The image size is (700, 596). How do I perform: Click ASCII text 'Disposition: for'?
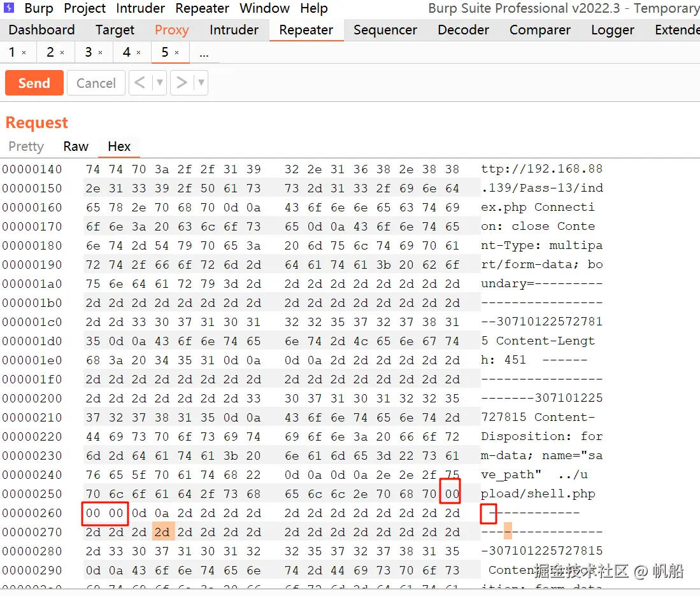coord(542,437)
